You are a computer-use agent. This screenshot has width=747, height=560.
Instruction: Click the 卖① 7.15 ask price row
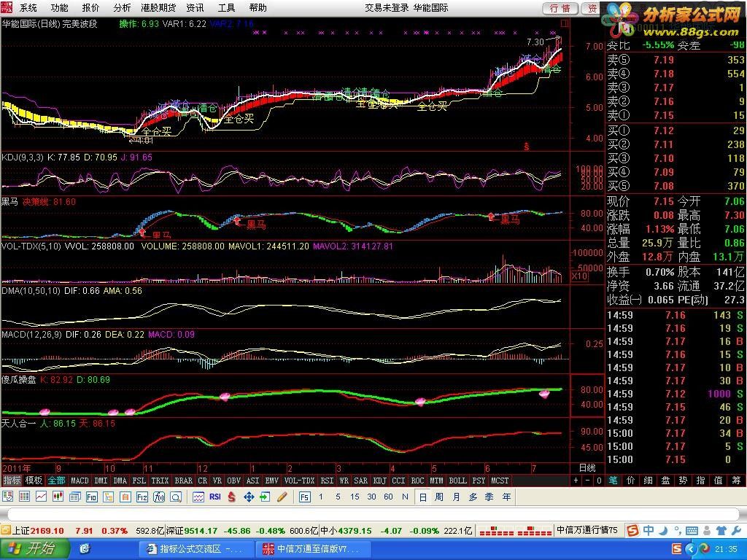pyautogui.click(x=675, y=115)
